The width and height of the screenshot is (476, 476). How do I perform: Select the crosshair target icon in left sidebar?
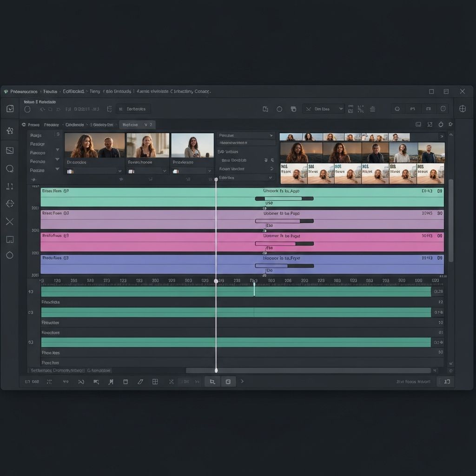click(10, 204)
